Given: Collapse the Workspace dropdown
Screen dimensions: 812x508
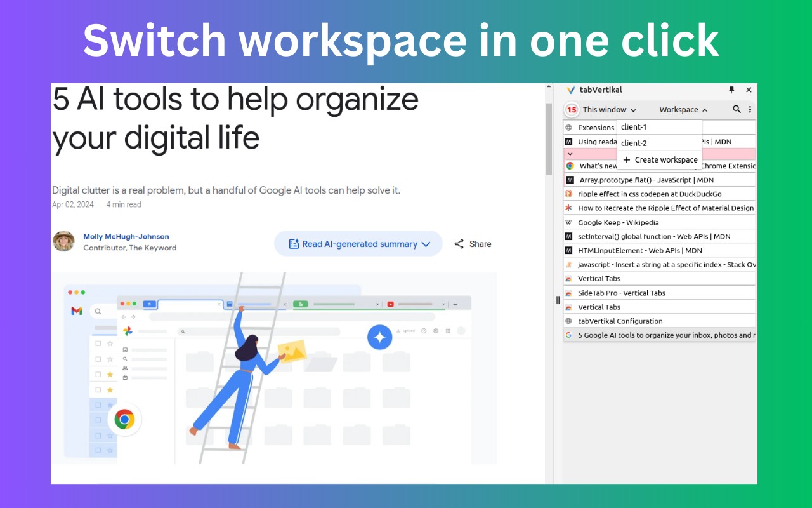Looking at the screenshot, I should (683, 110).
